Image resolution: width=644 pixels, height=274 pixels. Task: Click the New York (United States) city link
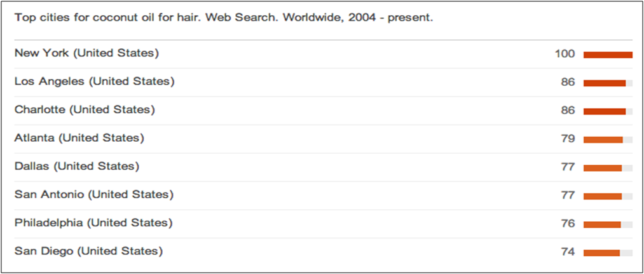[86, 53]
